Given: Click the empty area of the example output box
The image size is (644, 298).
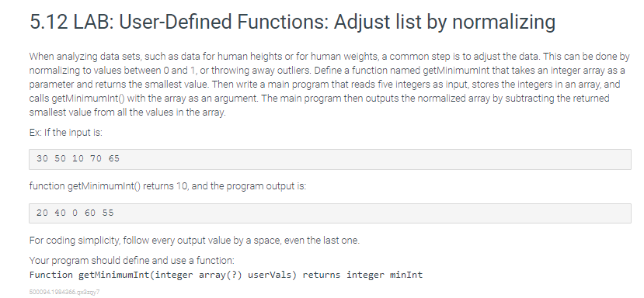Looking at the screenshot, I should click(x=370, y=213).
